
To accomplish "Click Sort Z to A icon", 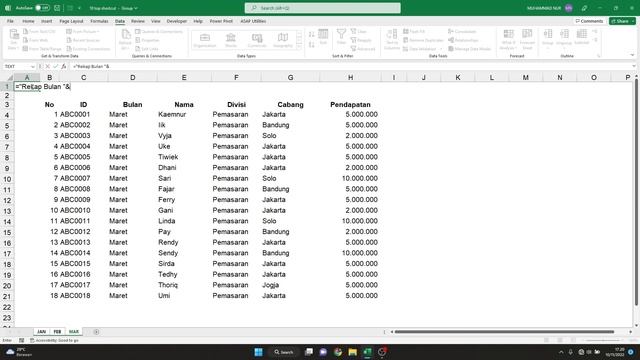I will click(x=312, y=44).
